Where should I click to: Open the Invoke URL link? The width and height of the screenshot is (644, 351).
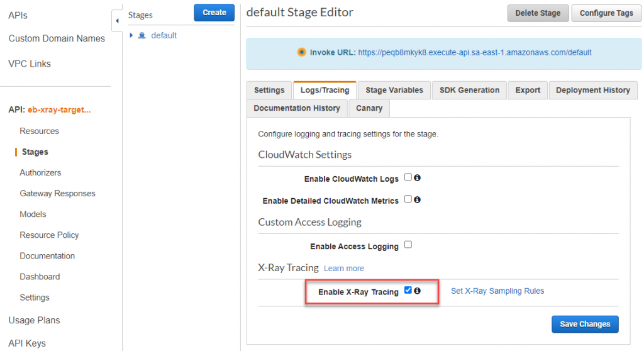[474, 53]
